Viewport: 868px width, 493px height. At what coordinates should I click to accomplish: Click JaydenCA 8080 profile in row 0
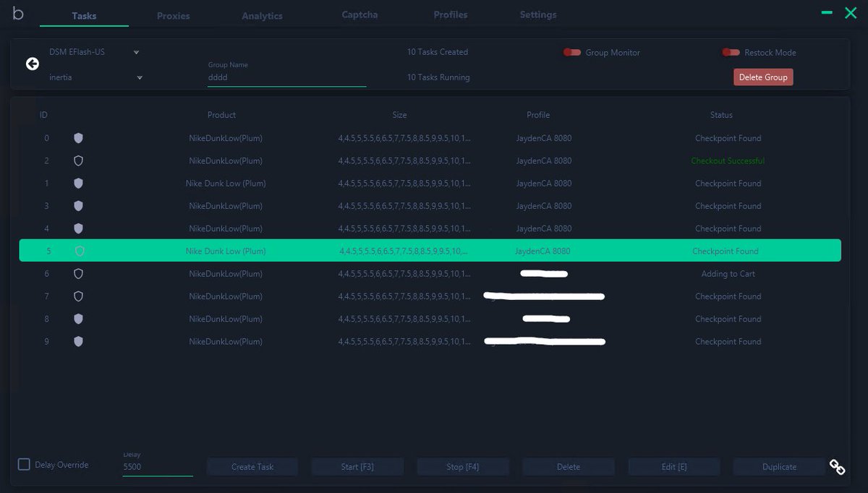point(544,138)
